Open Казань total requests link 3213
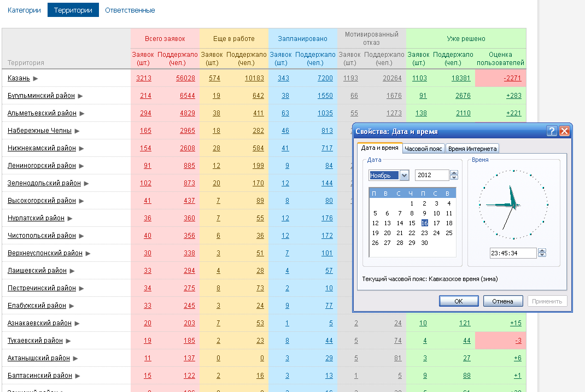Image resolution: width=585 pixels, height=392 pixels. (144, 78)
